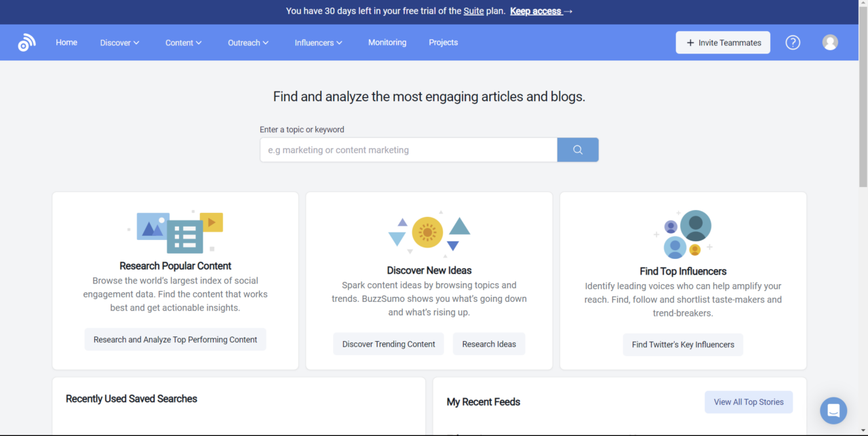The image size is (868, 436).
Task: Click the magnifying glass search button
Action: tap(578, 150)
